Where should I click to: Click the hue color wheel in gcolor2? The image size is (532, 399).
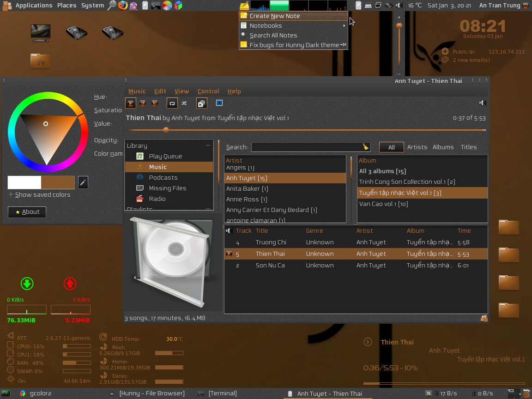click(x=48, y=132)
